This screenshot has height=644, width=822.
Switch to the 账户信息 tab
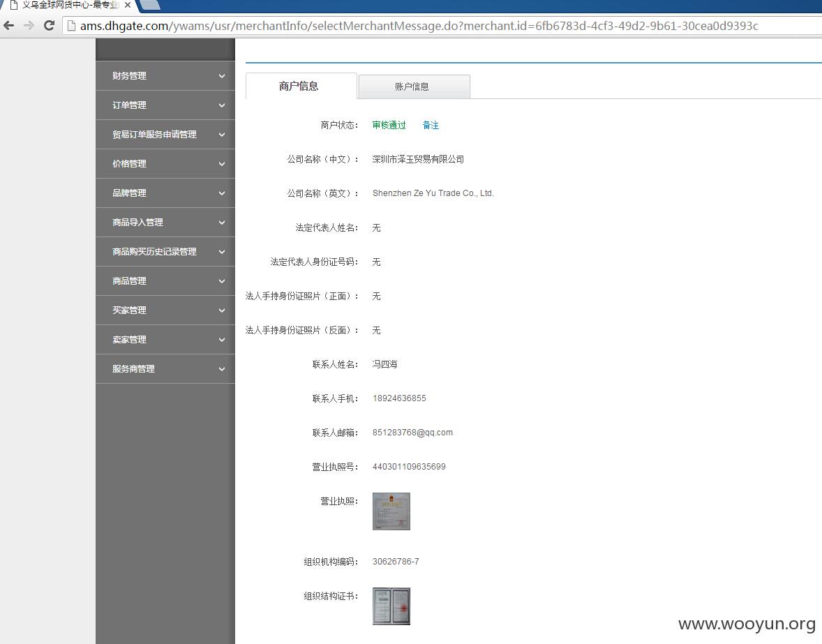click(x=414, y=87)
